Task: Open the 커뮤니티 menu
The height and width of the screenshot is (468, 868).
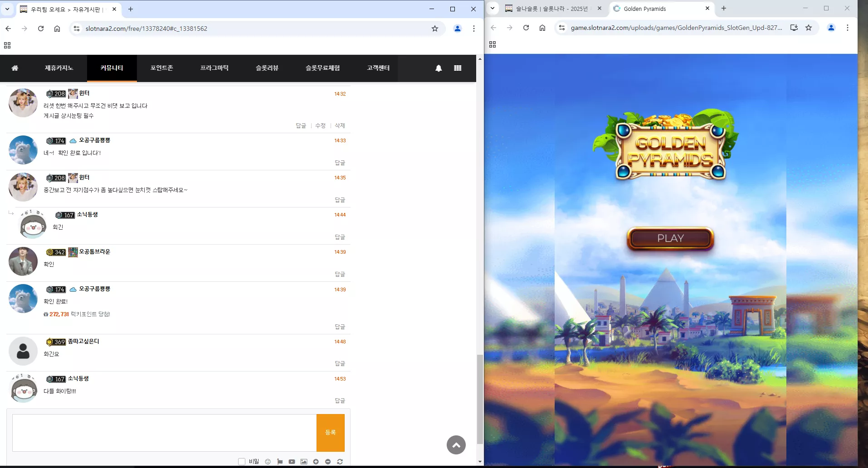Action: coord(112,68)
